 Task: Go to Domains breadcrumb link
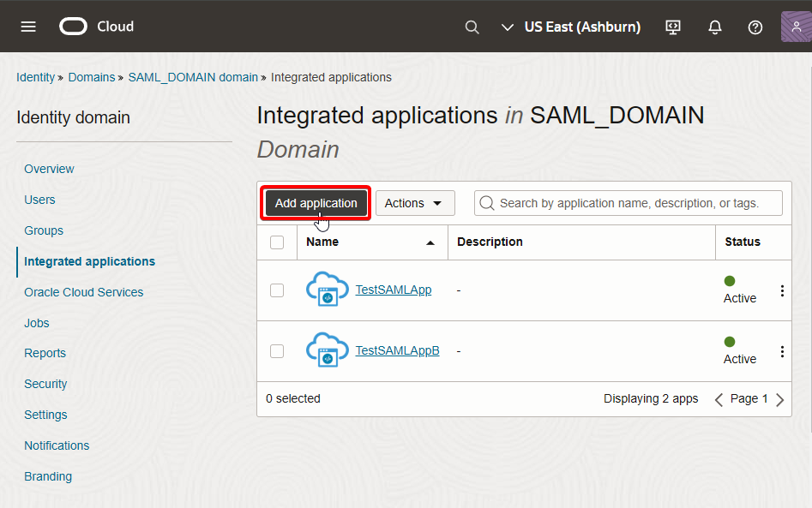tap(92, 77)
